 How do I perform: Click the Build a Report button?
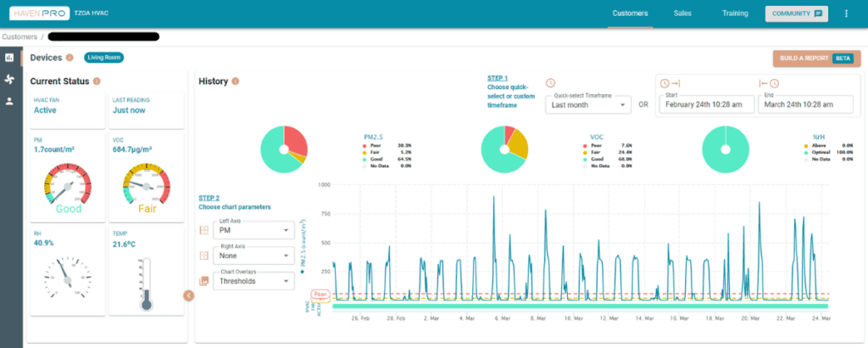point(817,59)
